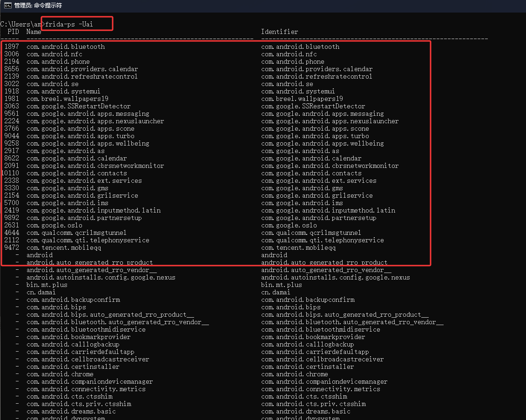Screen dimensions: 526x420
Task: Click com.google.android.calendar in the Name column
Action: pos(77,158)
